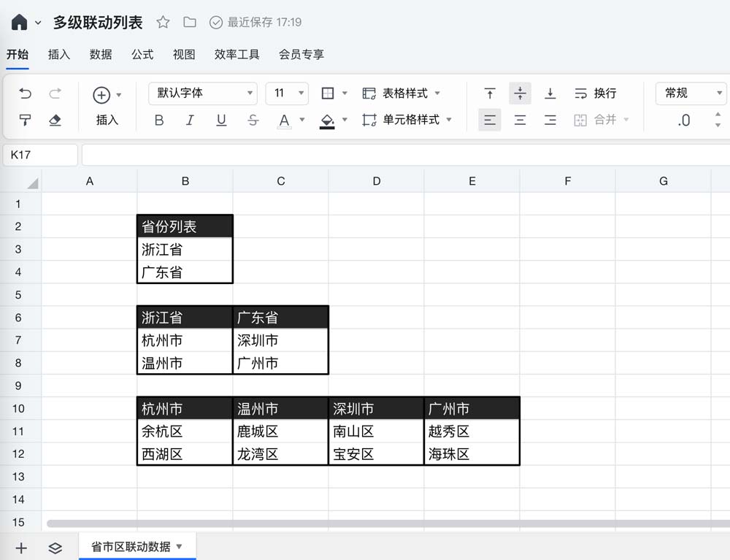Click the 合并 merge cells button

[x=596, y=120]
